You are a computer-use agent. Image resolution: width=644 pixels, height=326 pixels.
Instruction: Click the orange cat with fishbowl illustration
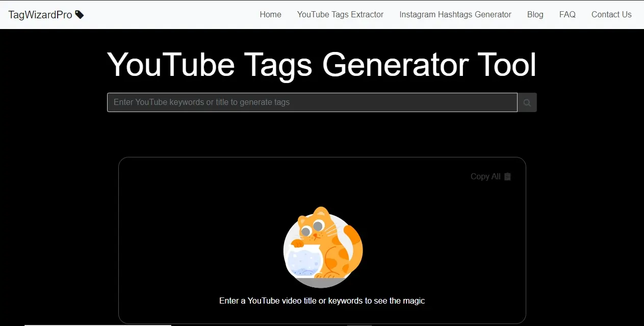(323, 247)
